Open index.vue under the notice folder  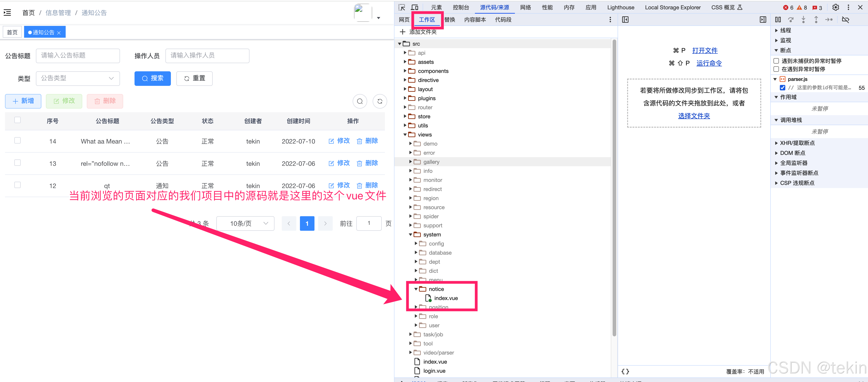click(x=445, y=298)
